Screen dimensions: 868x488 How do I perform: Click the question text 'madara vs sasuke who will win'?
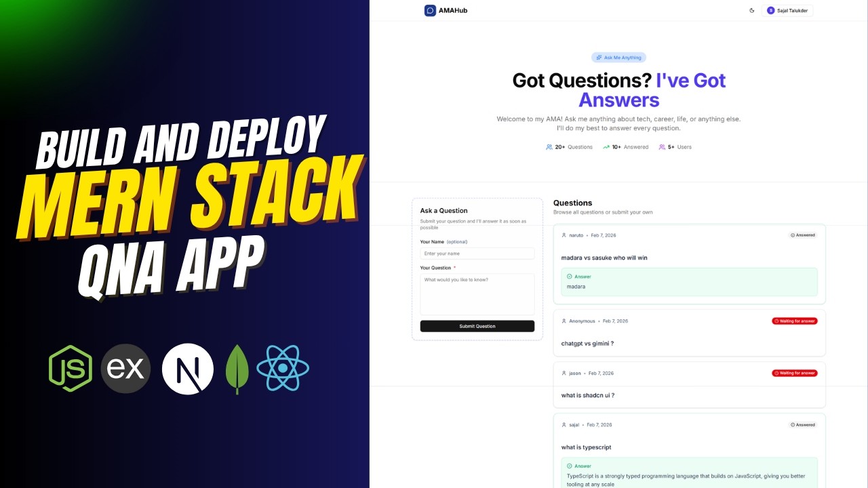pos(604,258)
